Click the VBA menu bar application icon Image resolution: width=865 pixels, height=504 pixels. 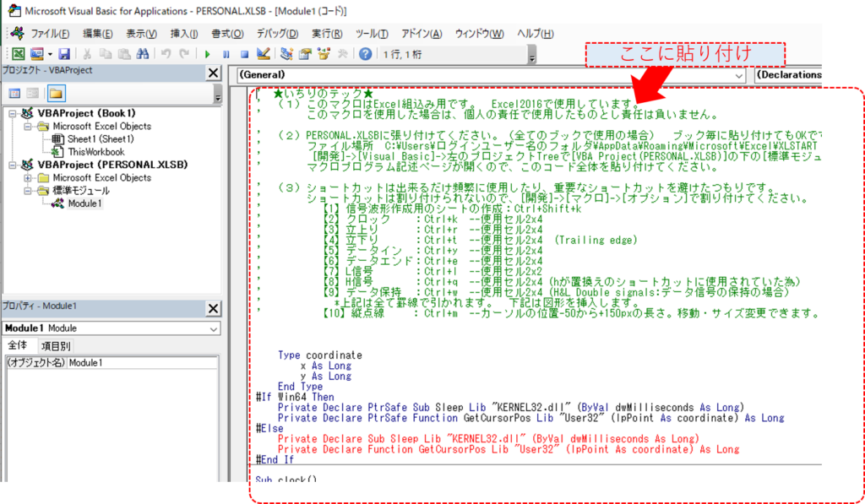[x=17, y=33]
